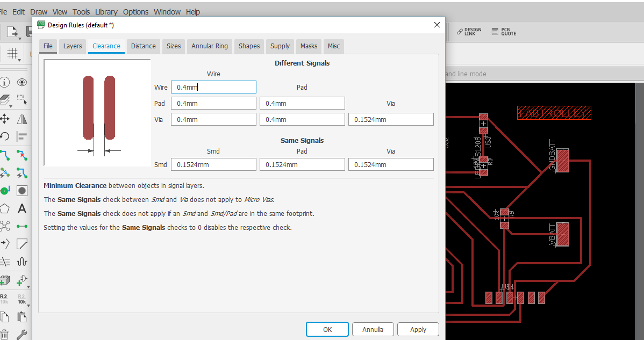Click the Same Signals Smd-Via field
Viewport: 644px width, 340px height.
[x=391, y=164]
